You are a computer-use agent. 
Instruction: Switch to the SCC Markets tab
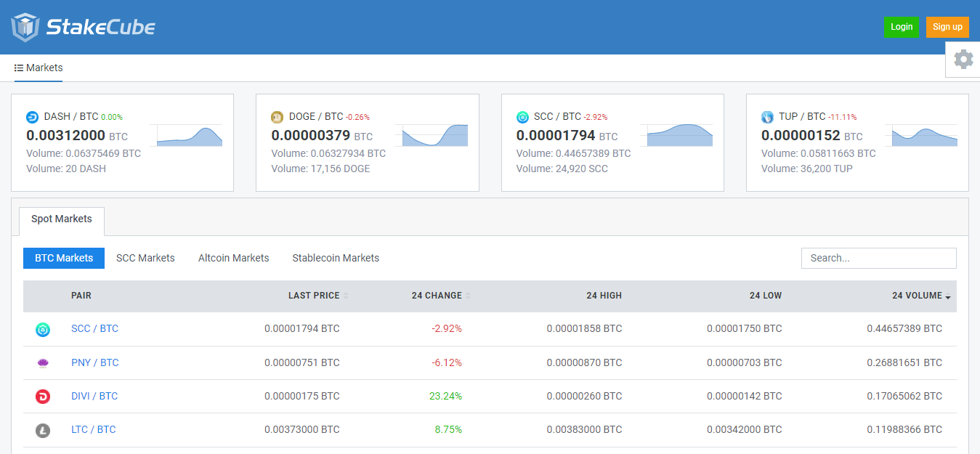pyautogui.click(x=145, y=258)
